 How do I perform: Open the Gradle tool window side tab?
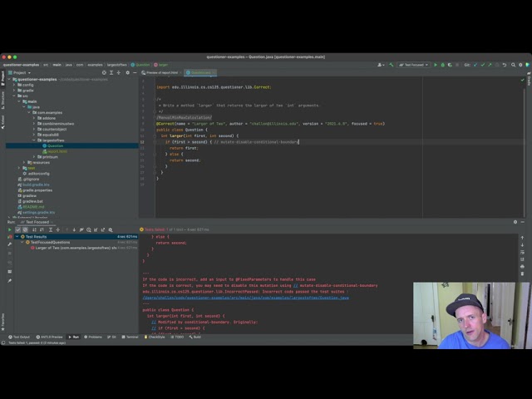coord(529,80)
